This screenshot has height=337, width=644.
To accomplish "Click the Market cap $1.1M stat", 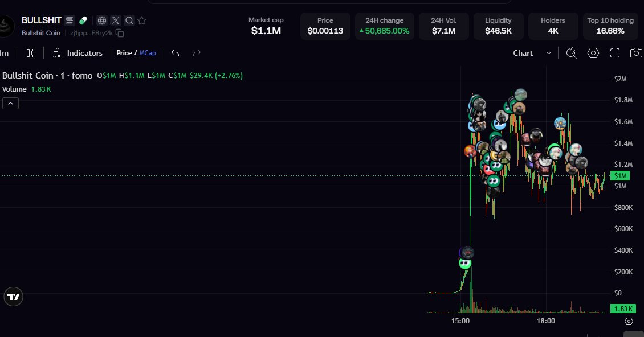I will (x=266, y=26).
